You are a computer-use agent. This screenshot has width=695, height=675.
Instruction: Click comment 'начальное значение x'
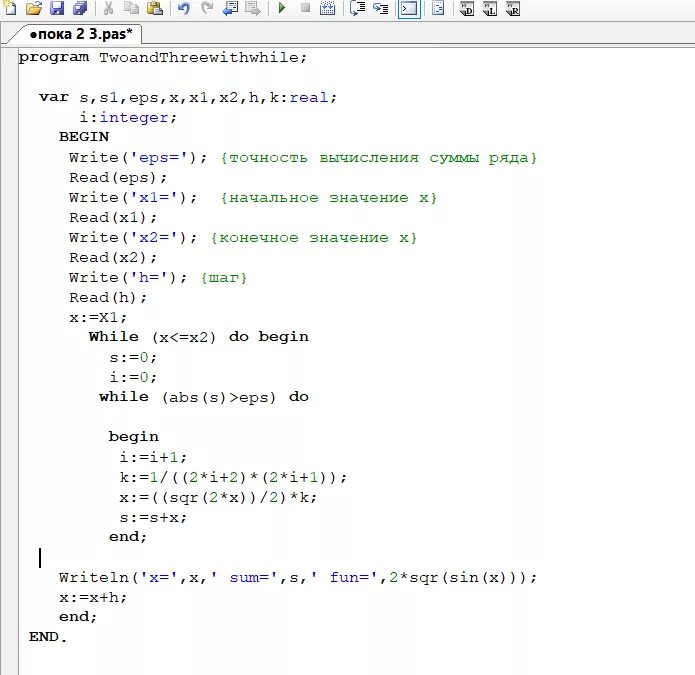coord(328,198)
